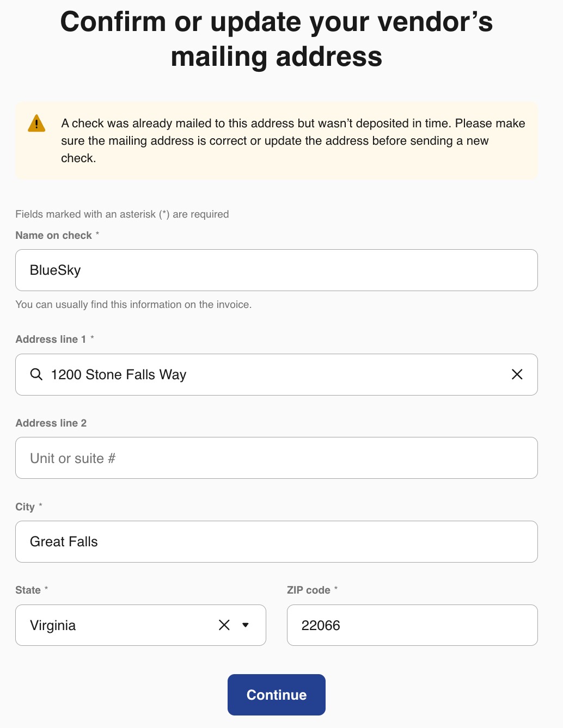Click into the Address line 1 text
Image resolution: width=563 pixels, height=728 pixels.
click(277, 374)
